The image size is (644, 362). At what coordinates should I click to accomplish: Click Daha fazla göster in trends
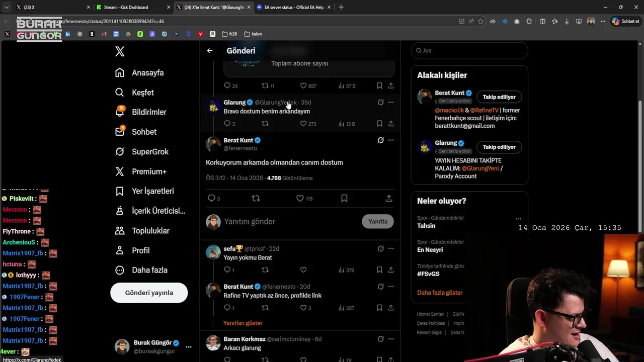pos(440,293)
